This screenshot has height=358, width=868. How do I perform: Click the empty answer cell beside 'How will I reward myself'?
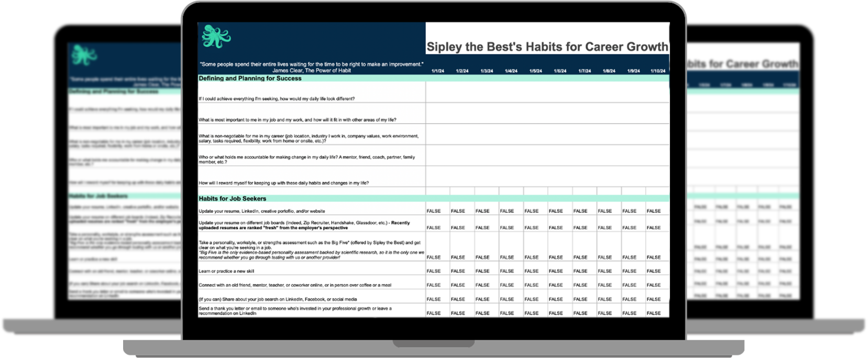(547, 176)
